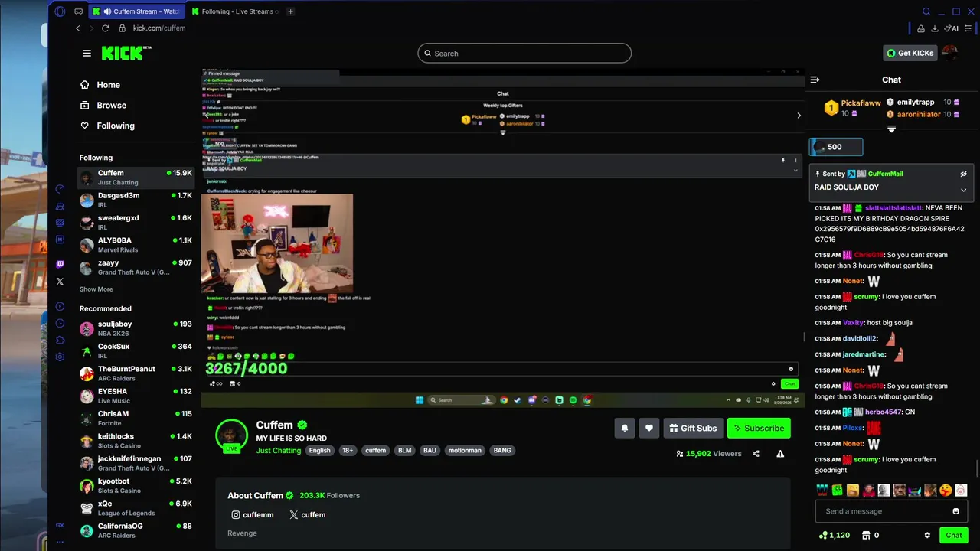Open the channel shop icon
The image size is (980, 551).
coord(866,536)
